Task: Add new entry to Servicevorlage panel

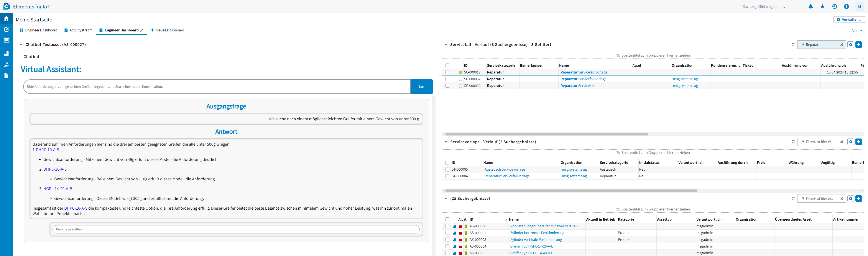Action: [859, 142]
